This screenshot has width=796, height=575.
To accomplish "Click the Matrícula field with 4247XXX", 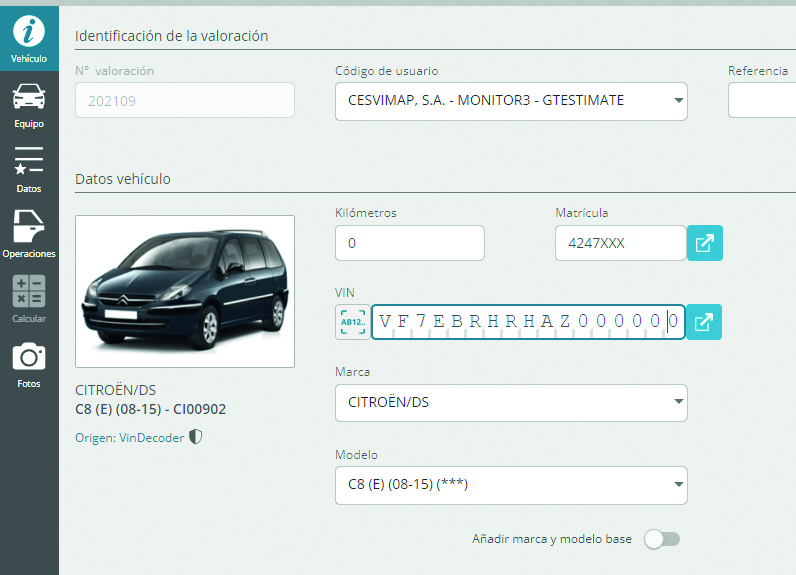I will [620, 243].
